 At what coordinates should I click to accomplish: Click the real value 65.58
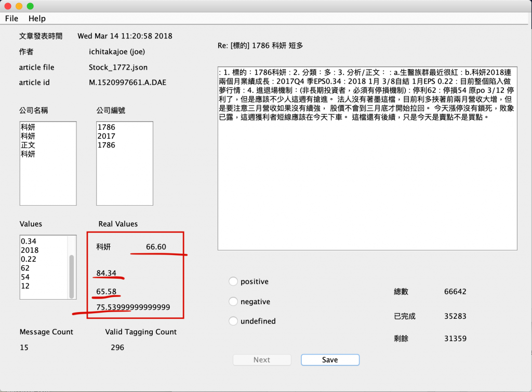click(x=106, y=291)
